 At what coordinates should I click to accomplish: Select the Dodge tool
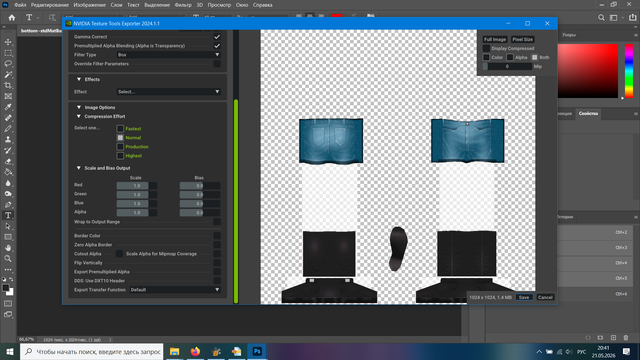8,193
